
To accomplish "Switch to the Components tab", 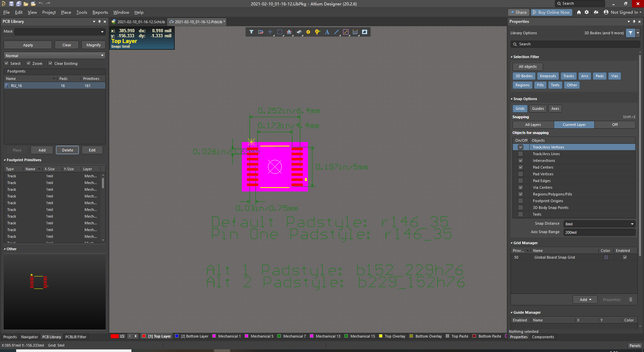I will [x=543, y=337].
